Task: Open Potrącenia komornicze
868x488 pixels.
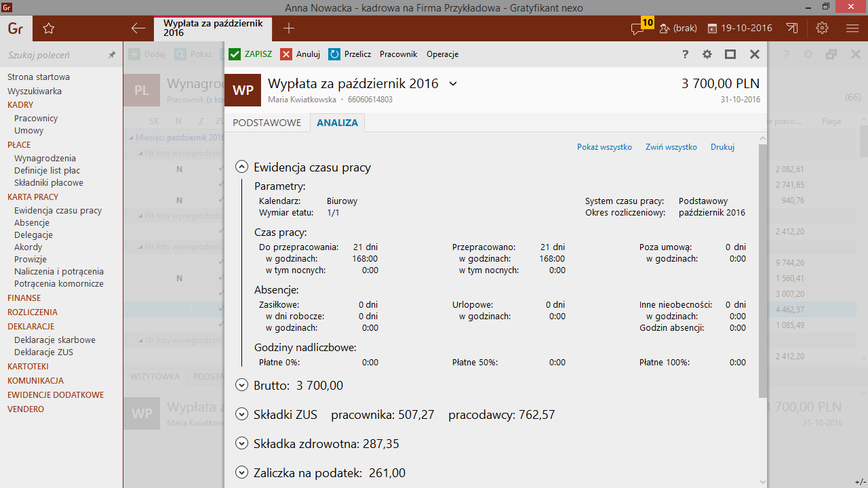Action: point(59,283)
